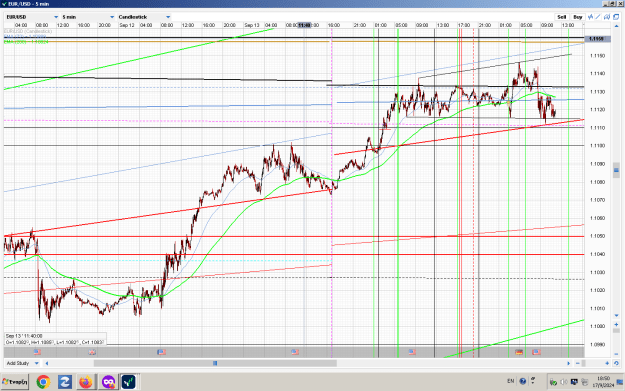
Task: Open the 5 min timeframe dropdown
Action: pos(88,17)
